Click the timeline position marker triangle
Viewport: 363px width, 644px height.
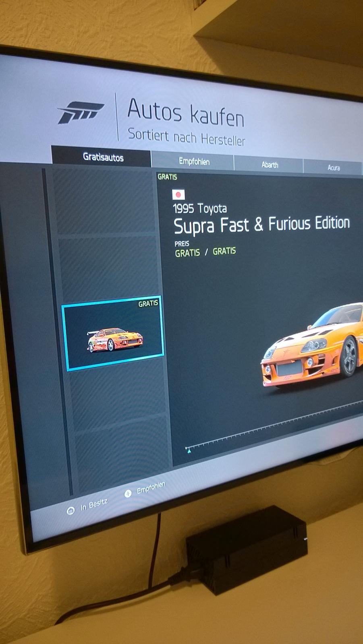coord(189,451)
